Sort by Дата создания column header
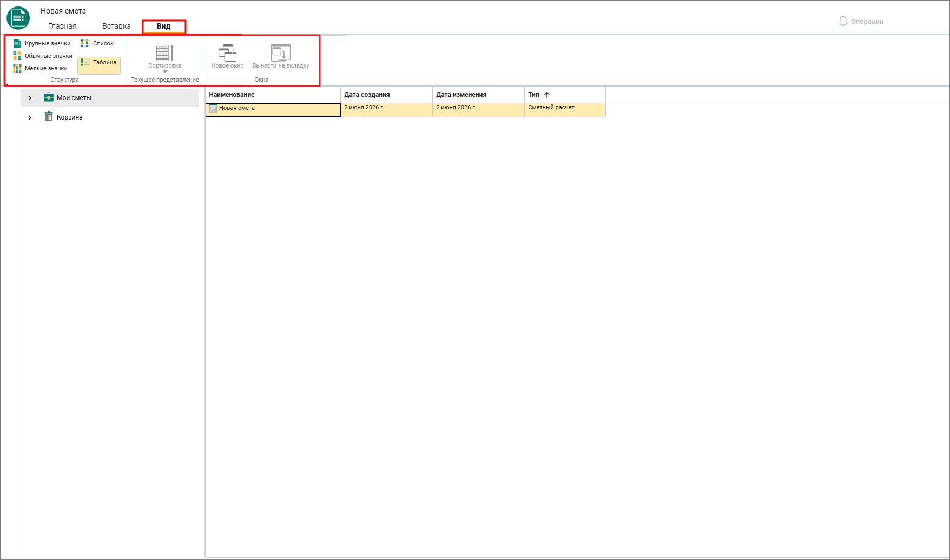The width and height of the screenshot is (950, 560). 387,95
